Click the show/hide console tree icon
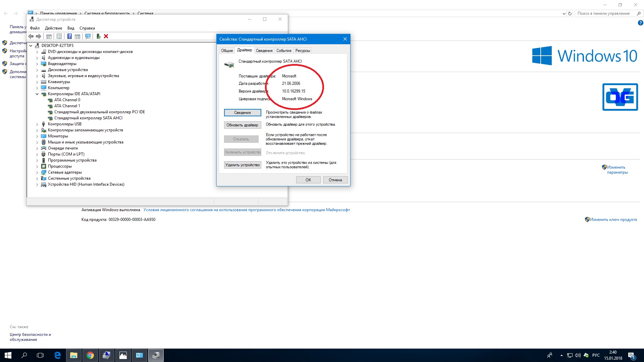 tap(49, 36)
